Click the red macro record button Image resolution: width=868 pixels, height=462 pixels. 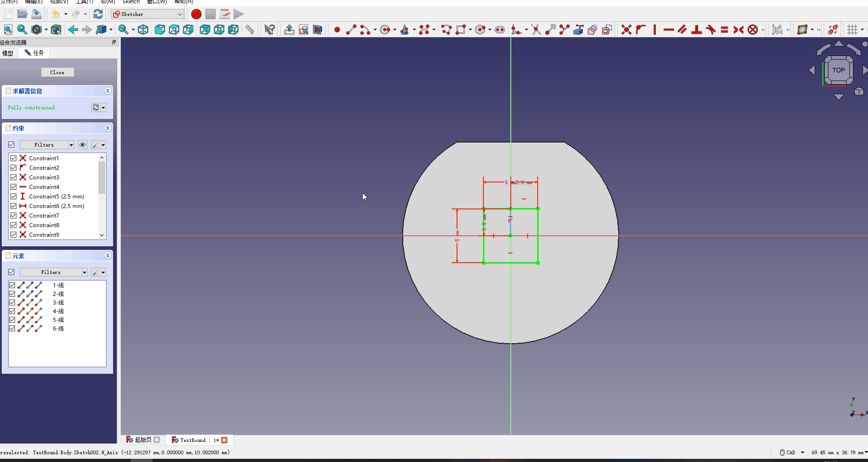tap(196, 14)
